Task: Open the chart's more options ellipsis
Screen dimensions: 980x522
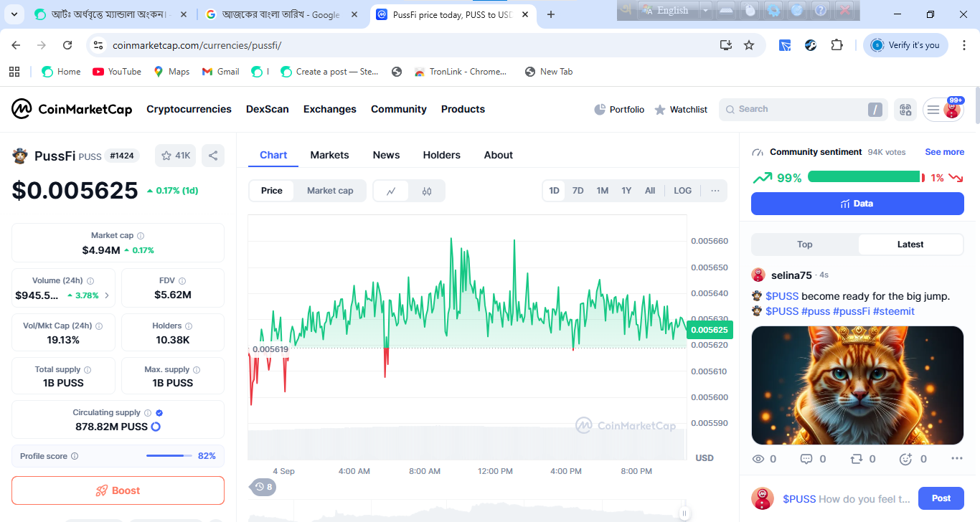Action: pos(715,191)
